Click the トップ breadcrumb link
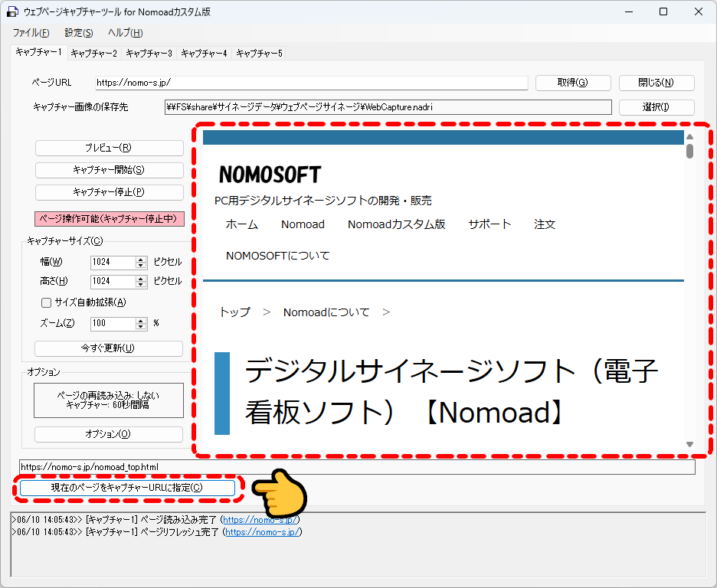Image resolution: width=717 pixels, height=588 pixels. pos(235,312)
